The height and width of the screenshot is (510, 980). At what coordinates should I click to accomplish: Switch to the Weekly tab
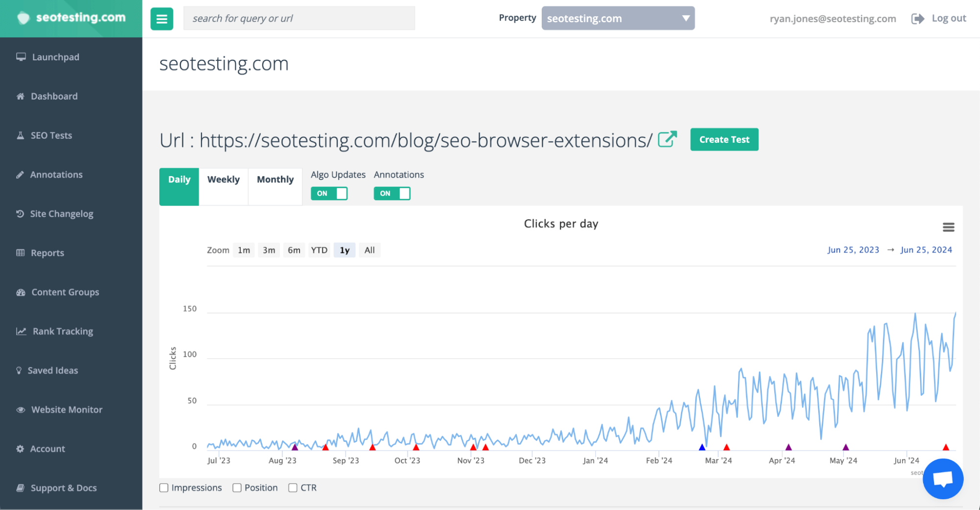point(224,186)
